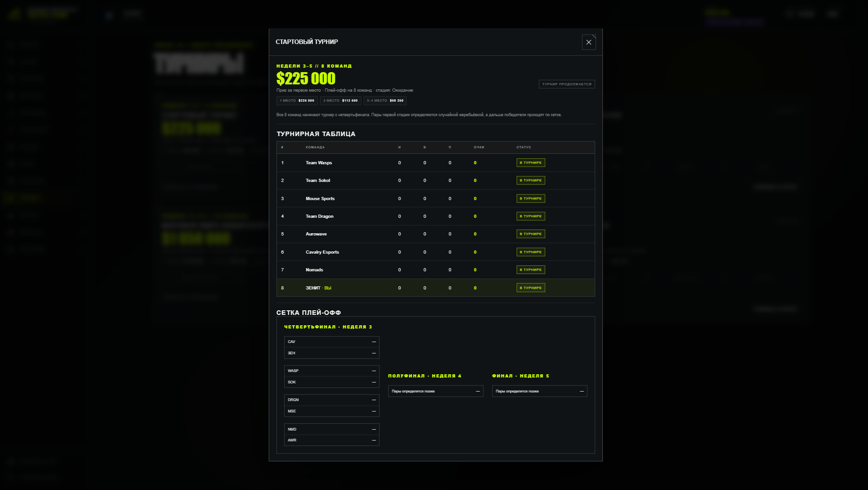Select NMD slot in quarterfinal bracket
868x490 pixels.
pyautogui.click(x=332, y=429)
